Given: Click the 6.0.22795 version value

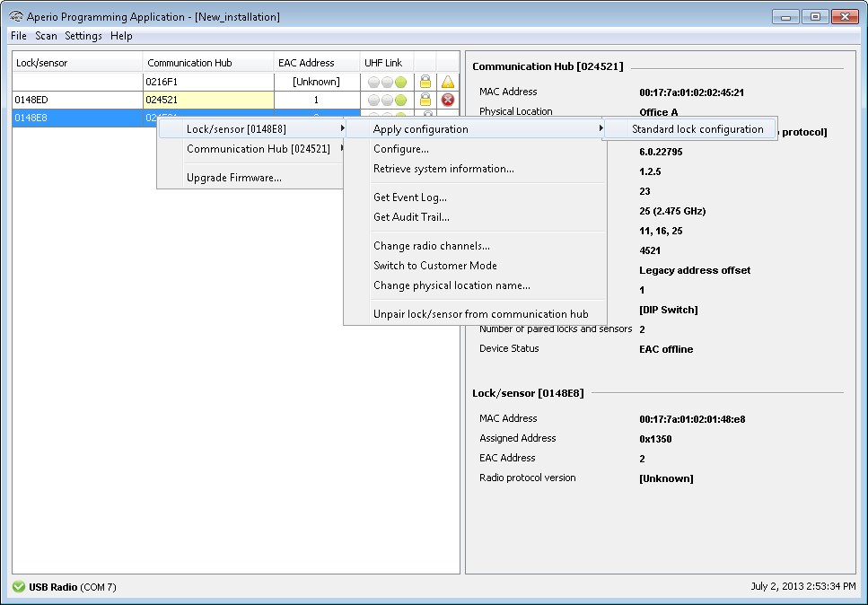Looking at the screenshot, I should point(661,152).
